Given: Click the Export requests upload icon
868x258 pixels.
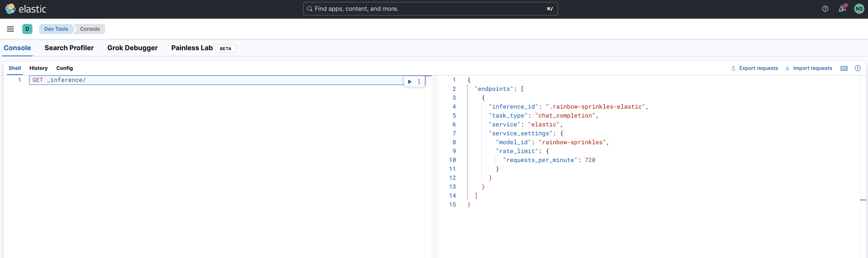Looking at the screenshot, I should click(733, 68).
